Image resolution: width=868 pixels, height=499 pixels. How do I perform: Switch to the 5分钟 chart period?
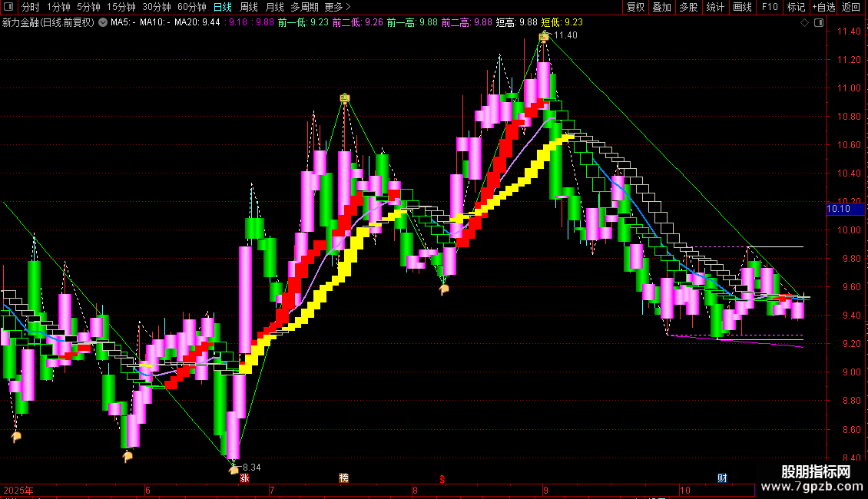click(88, 7)
